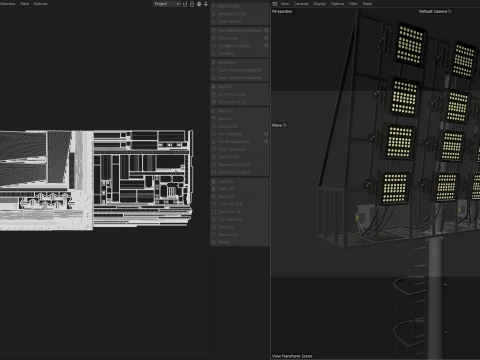Open the Paint menu
The width and height of the screenshot is (480, 360).
pyautogui.click(x=25, y=4)
